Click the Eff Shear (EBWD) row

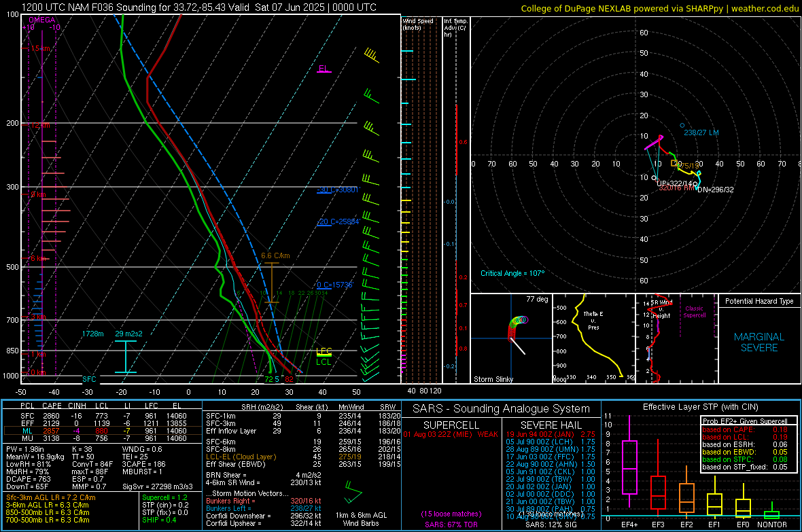[x=303, y=464]
